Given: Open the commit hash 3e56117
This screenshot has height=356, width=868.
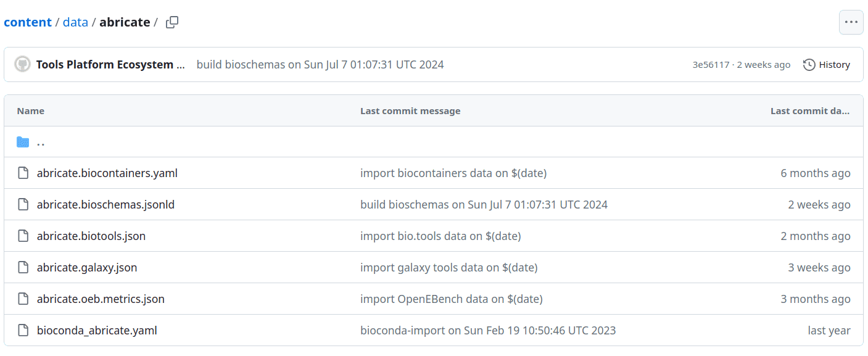Looking at the screenshot, I should (711, 65).
